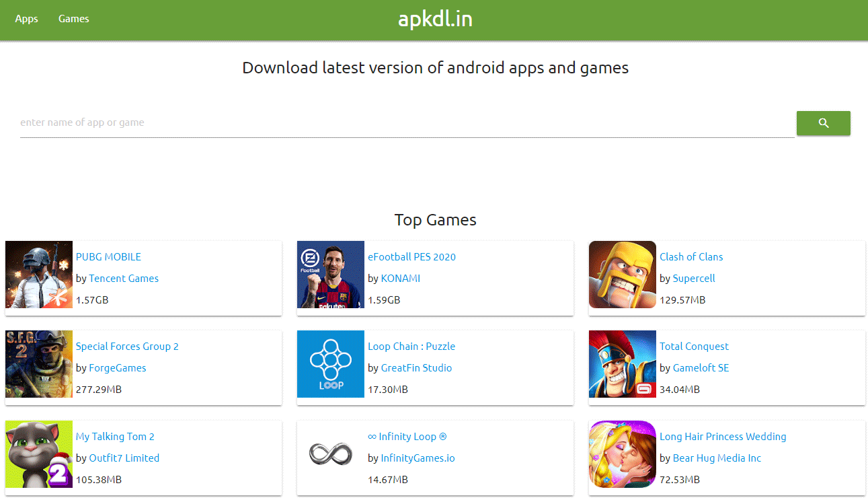Click the eFootball PES 2020 icon

[x=331, y=275]
